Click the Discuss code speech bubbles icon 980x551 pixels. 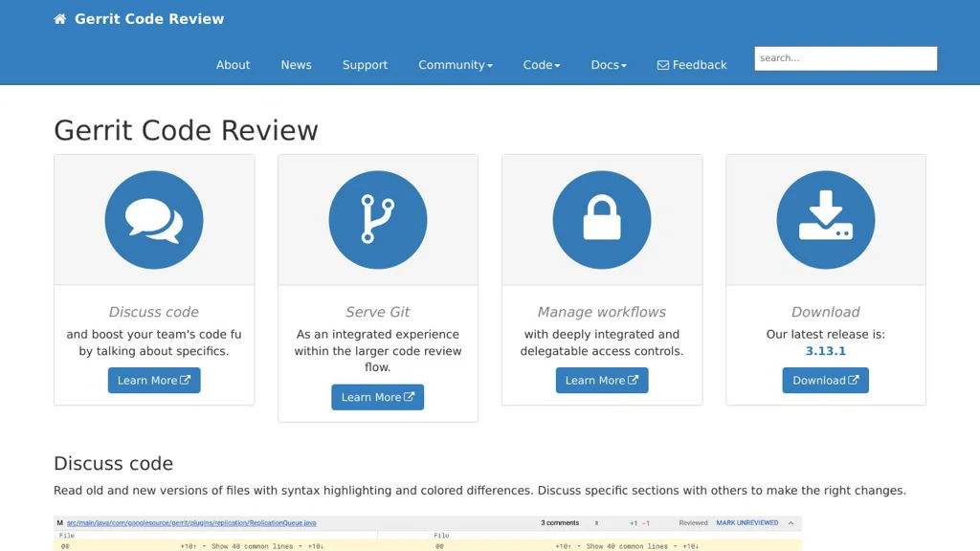(x=154, y=220)
